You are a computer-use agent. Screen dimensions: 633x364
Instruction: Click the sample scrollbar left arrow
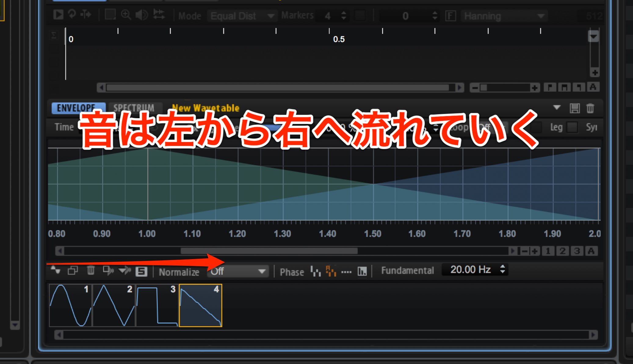click(101, 88)
